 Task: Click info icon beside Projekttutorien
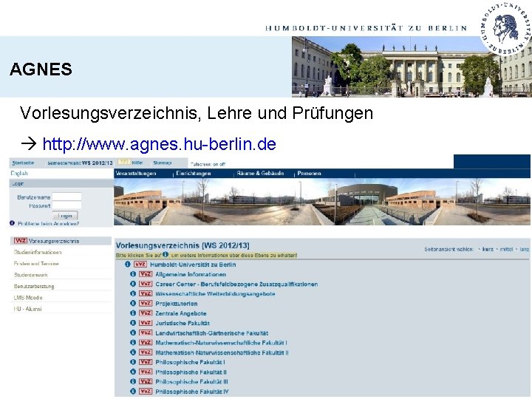coord(133,304)
